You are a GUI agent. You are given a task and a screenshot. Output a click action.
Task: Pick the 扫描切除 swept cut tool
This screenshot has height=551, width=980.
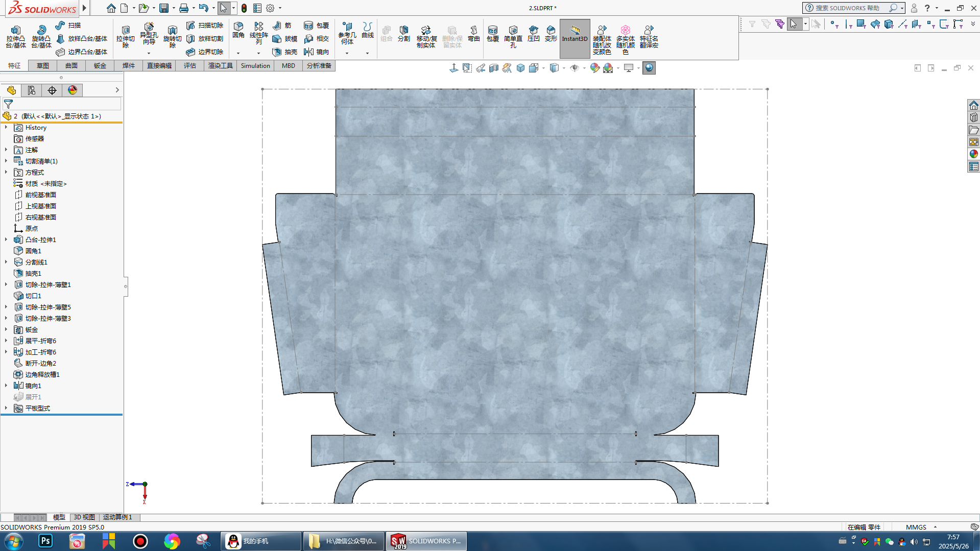[x=205, y=25]
